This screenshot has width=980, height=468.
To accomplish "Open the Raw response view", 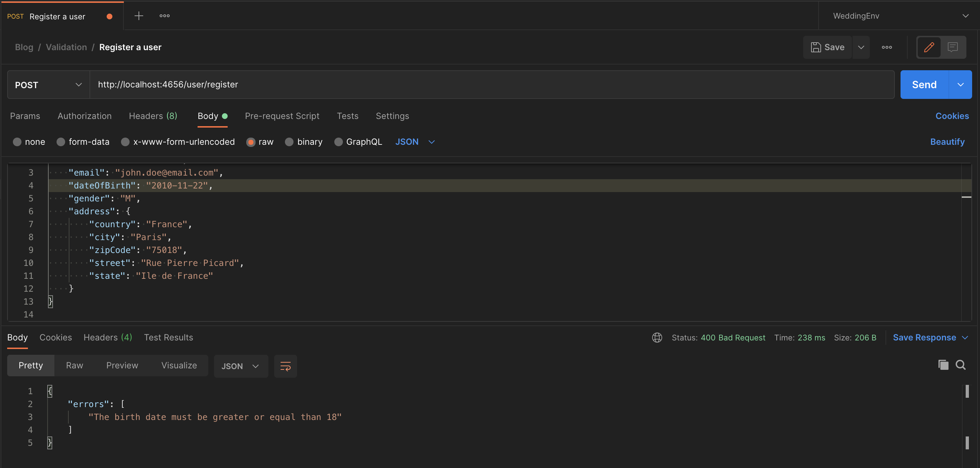I will 74,365.
